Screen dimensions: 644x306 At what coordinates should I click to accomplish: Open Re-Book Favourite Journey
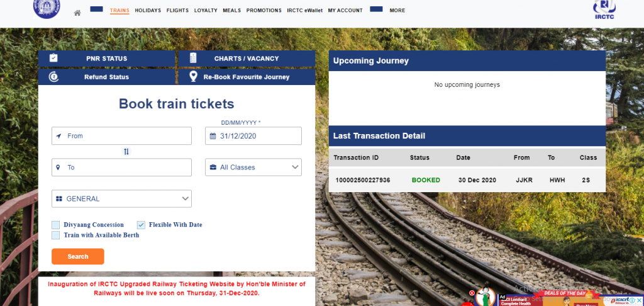[x=246, y=77]
